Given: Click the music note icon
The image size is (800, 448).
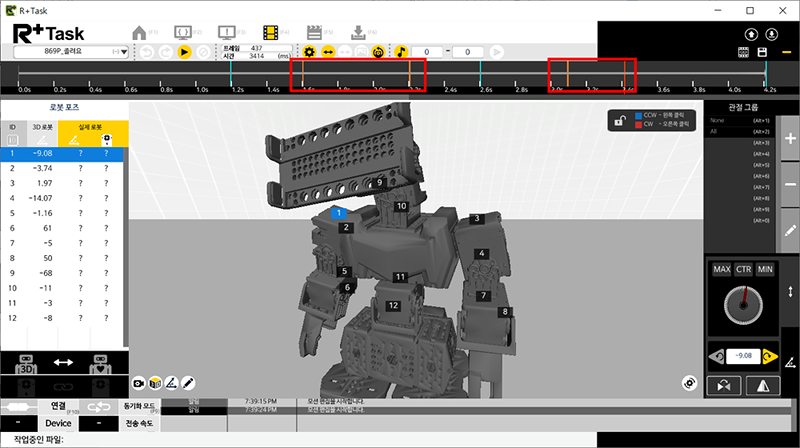Looking at the screenshot, I should (401, 51).
